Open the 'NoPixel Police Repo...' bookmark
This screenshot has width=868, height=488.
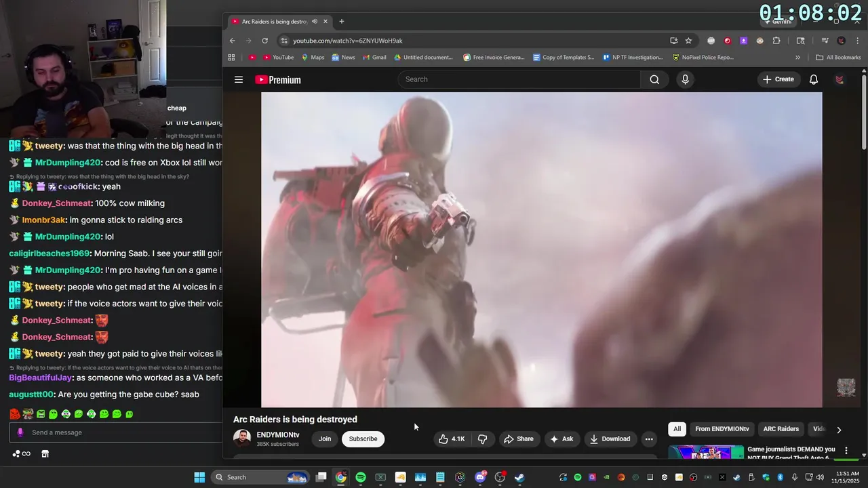703,58
